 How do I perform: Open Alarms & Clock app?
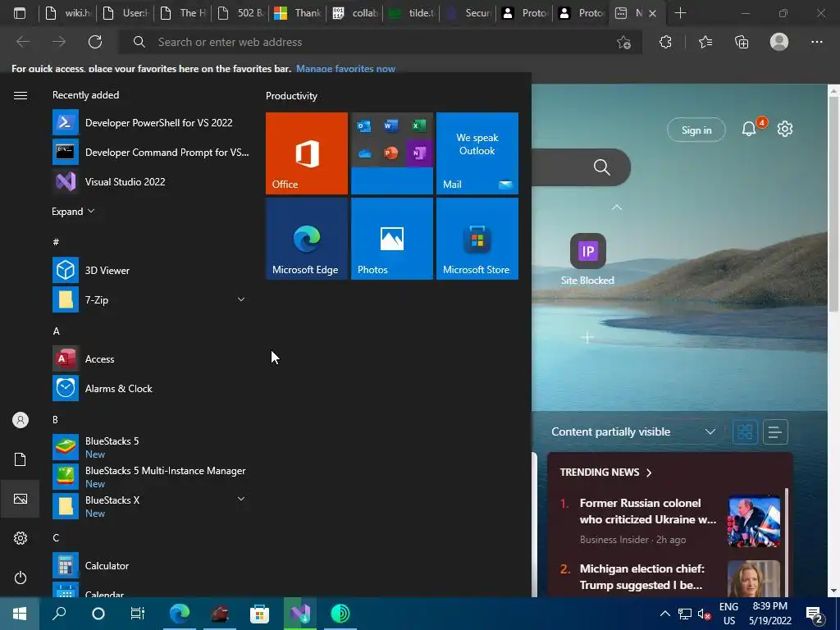click(x=151, y=388)
